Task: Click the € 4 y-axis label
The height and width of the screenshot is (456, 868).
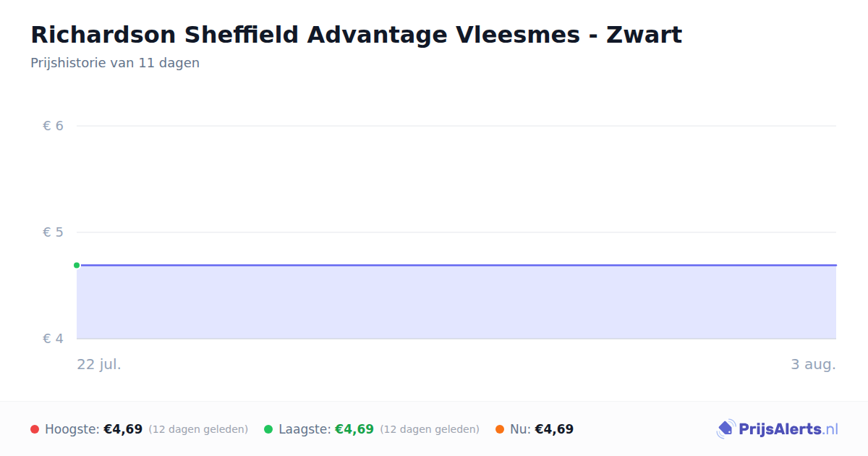Action: [x=53, y=339]
